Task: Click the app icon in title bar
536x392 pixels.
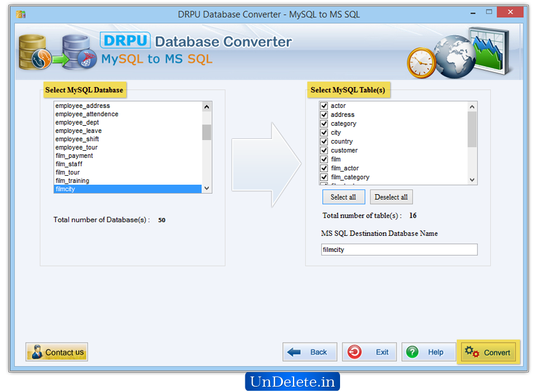Action: 21,14
